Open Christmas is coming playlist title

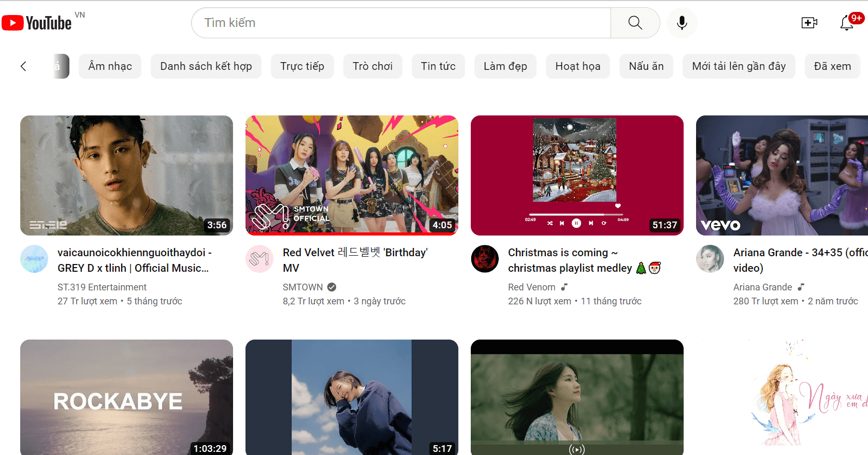[x=584, y=260]
